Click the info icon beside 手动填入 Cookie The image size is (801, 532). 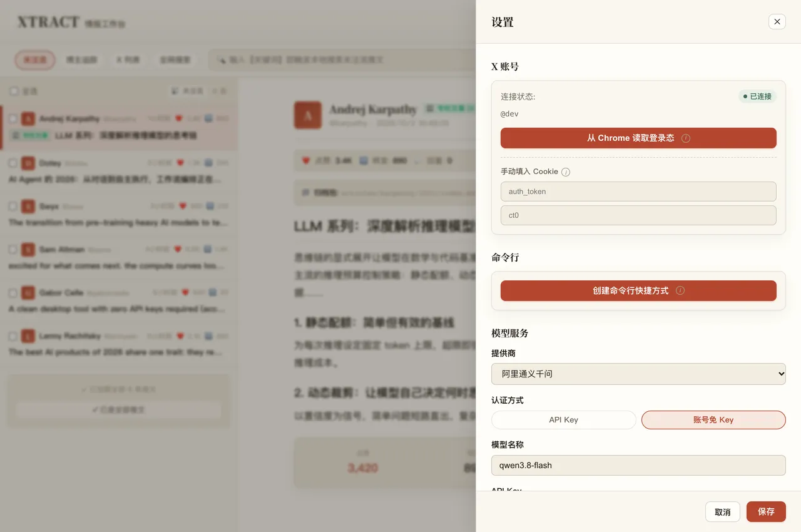(566, 172)
